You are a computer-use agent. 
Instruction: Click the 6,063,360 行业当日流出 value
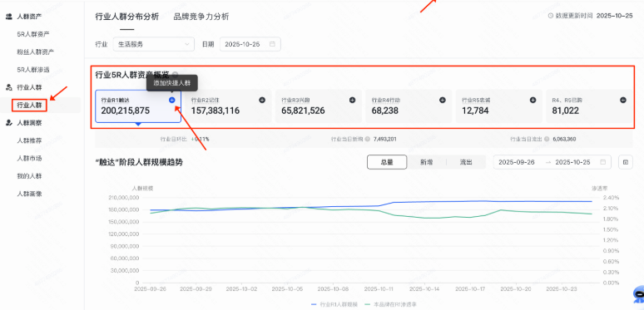[x=564, y=139]
